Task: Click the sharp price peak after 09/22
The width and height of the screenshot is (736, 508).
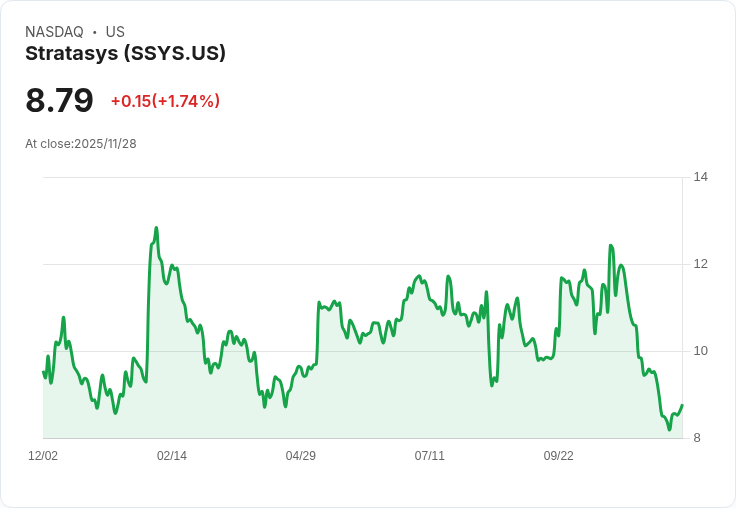Action: click(x=610, y=245)
